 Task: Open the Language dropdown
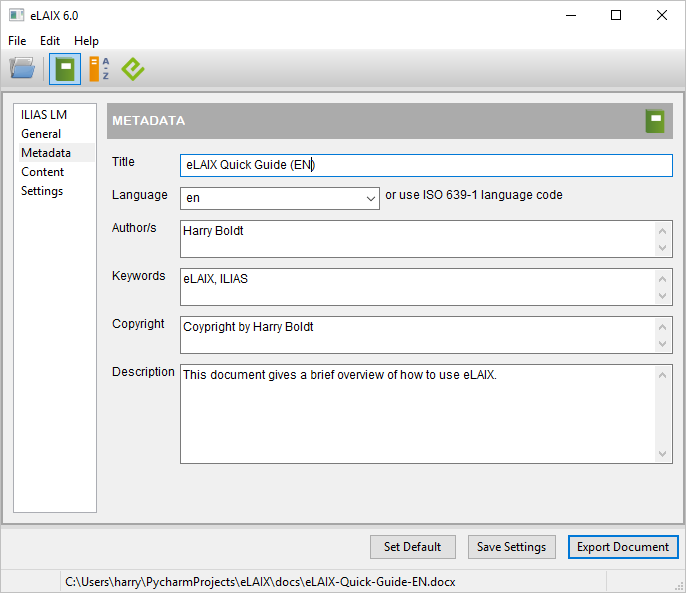279,198
